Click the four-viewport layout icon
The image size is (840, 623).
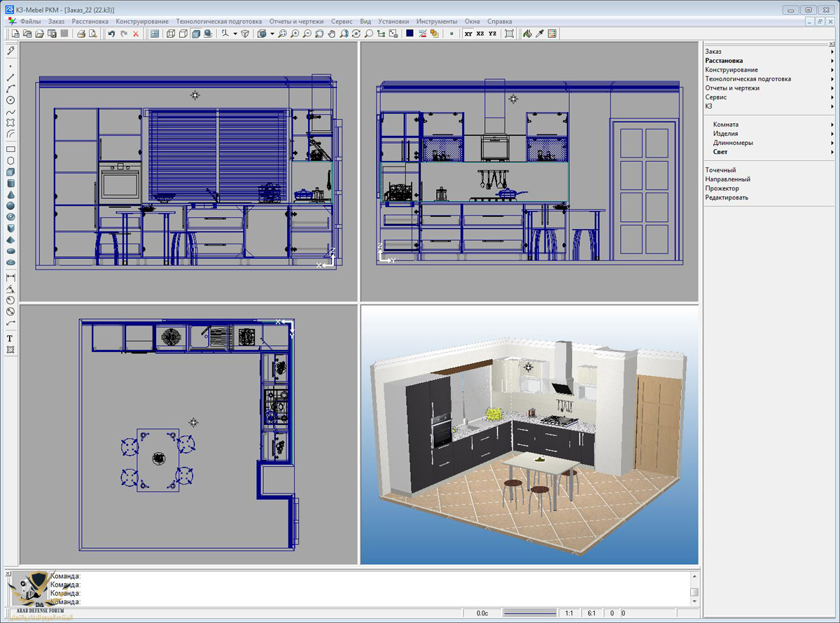click(x=155, y=33)
